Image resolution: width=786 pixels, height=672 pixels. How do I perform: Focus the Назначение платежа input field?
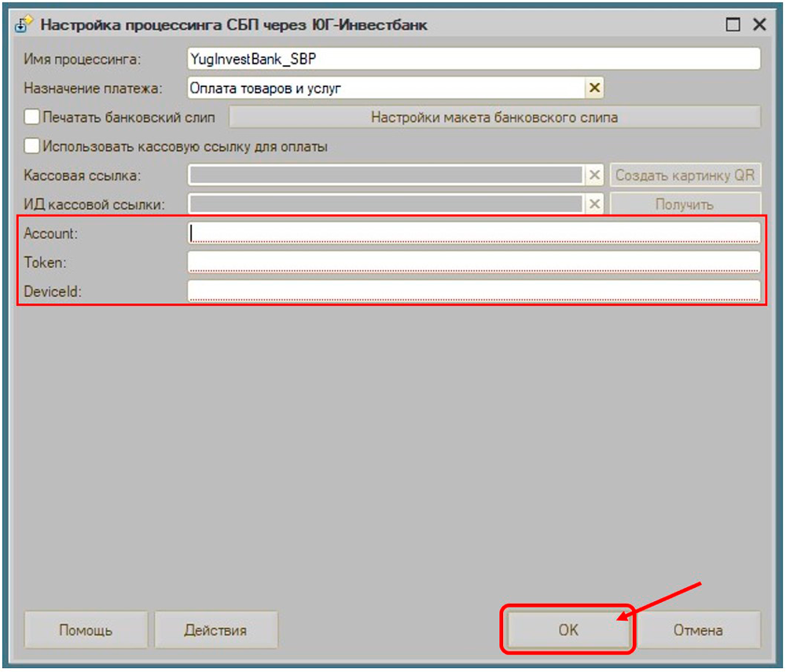pyautogui.click(x=386, y=88)
